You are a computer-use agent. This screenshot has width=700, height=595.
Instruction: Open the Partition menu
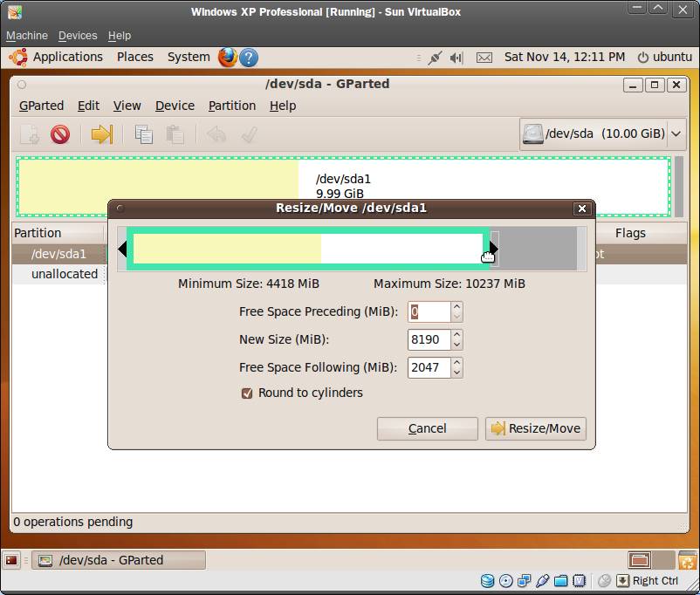[232, 106]
